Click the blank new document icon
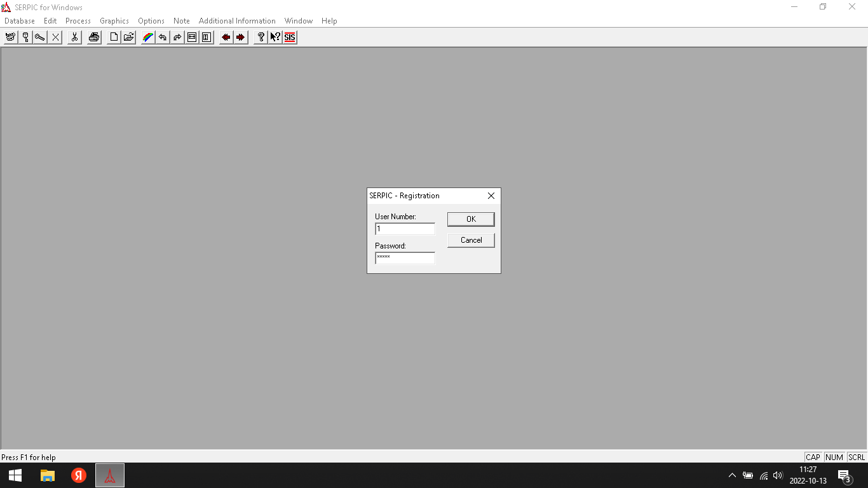The width and height of the screenshot is (868, 488). click(114, 37)
